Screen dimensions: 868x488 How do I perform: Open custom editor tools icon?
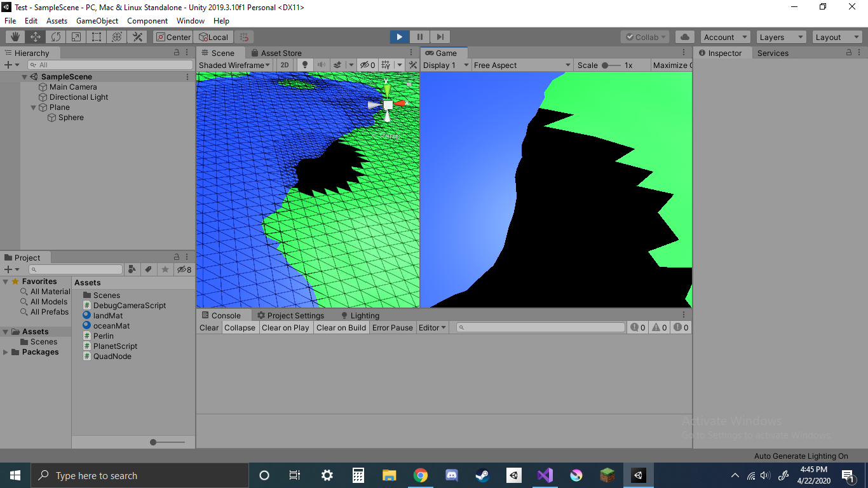[137, 37]
